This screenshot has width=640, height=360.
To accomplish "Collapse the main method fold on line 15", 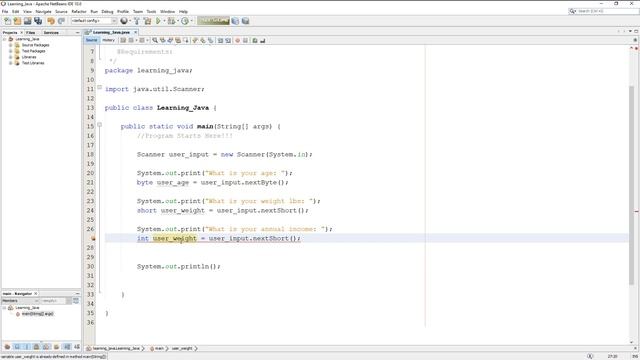I will coord(99,125).
